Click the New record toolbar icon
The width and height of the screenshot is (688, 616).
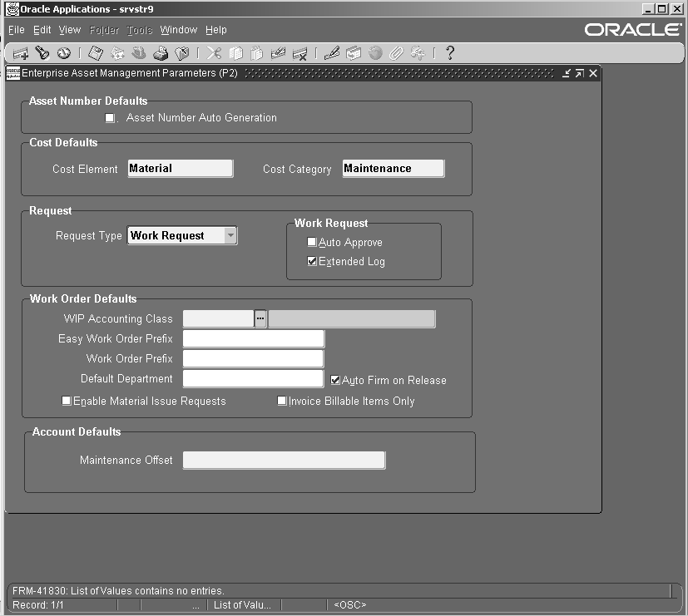[x=20, y=53]
